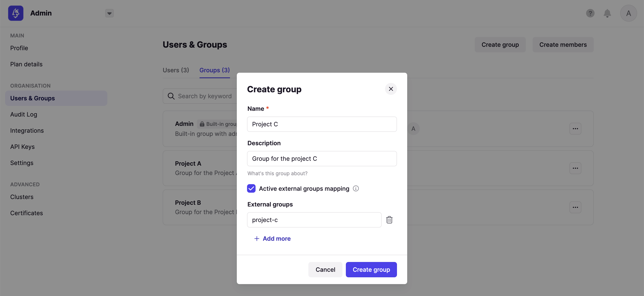Uncheck Active external groups mapping
The image size is (644, 296).
click(251, 188)
